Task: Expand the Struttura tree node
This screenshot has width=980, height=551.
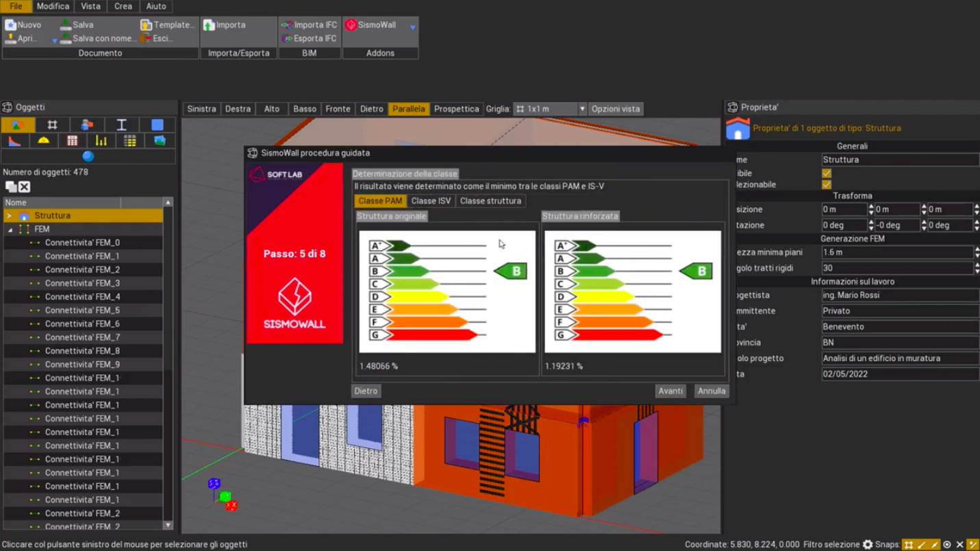Action: (9, 216)
